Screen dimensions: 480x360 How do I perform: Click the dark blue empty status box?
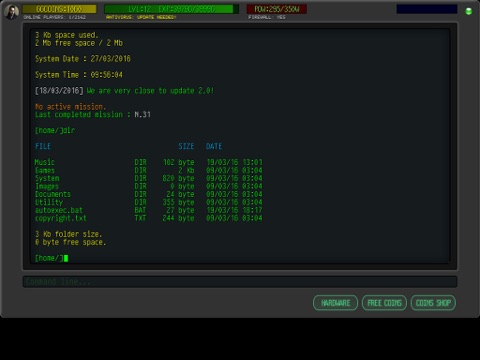[427, 9]
